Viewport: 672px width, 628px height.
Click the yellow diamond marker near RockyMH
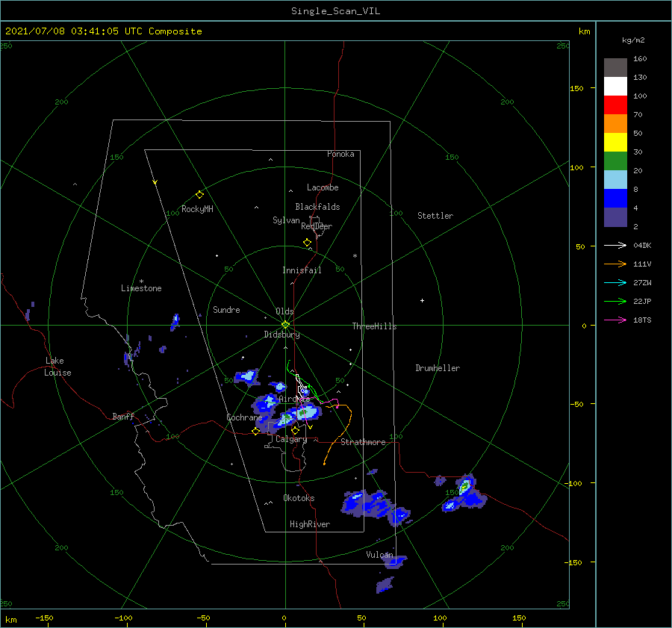199,195
